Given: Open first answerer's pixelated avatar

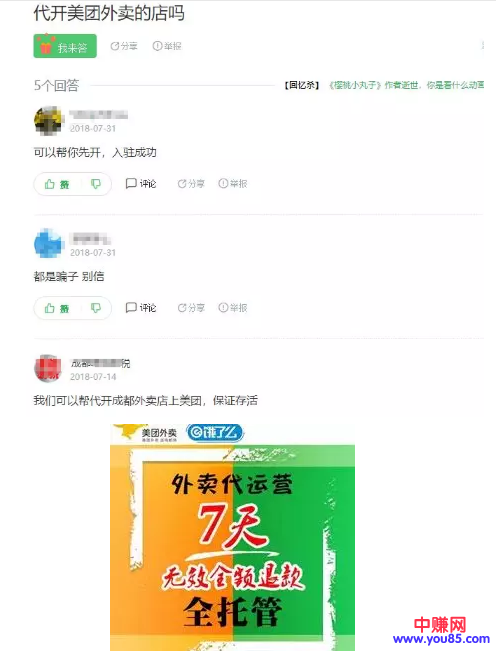Looking at the screenshot, I should point(48,121).
